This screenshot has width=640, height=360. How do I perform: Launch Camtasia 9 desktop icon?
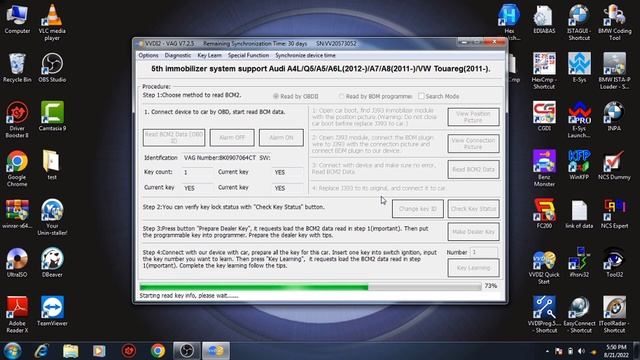[52, 116]
